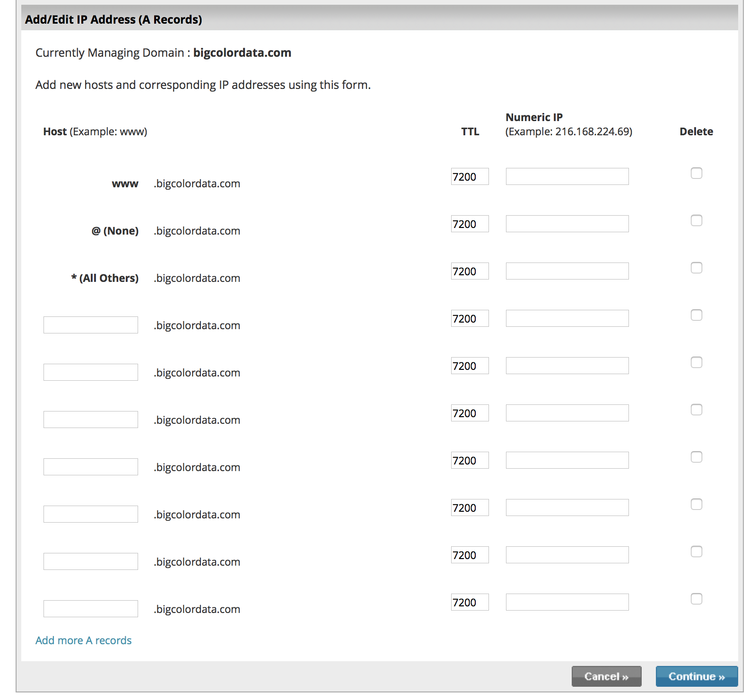Click second blank Host name input
This screenshot has height=700, width=750.
pyautogui.click(x=91, y=372)
